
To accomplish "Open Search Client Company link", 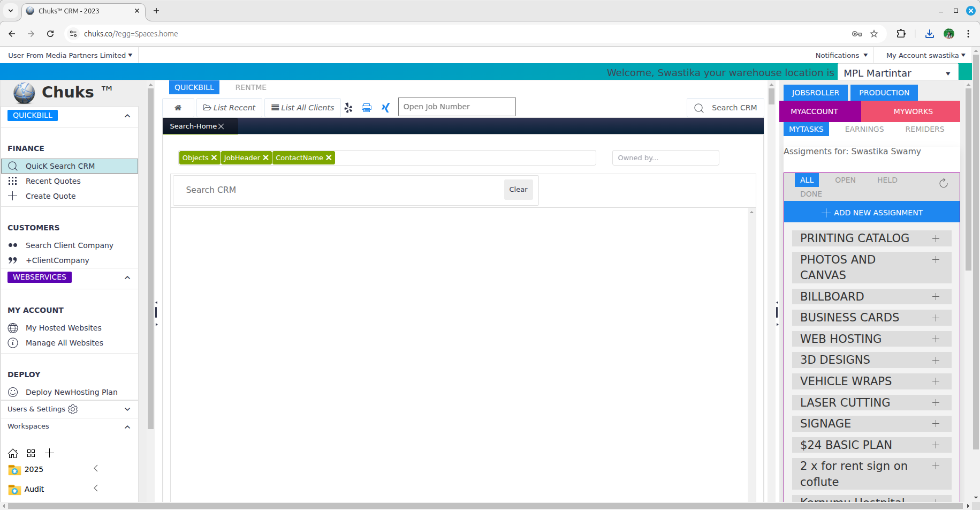I will (70, 245).
